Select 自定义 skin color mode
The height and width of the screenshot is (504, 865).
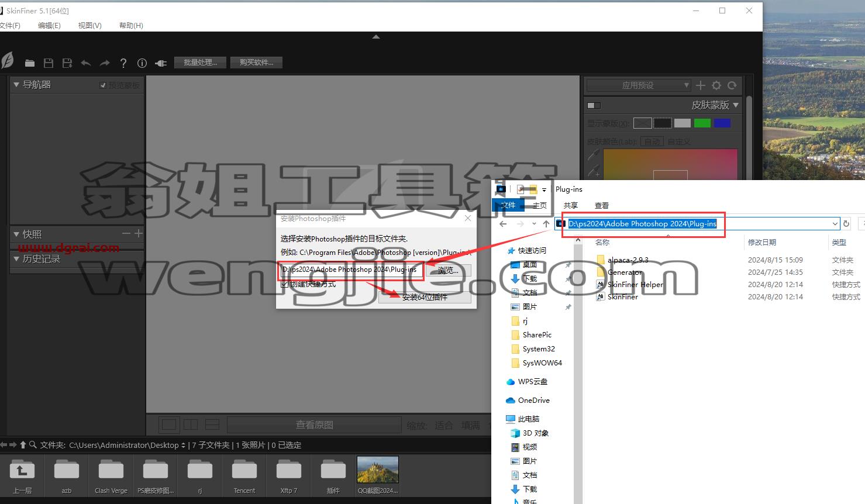[679, 141]
